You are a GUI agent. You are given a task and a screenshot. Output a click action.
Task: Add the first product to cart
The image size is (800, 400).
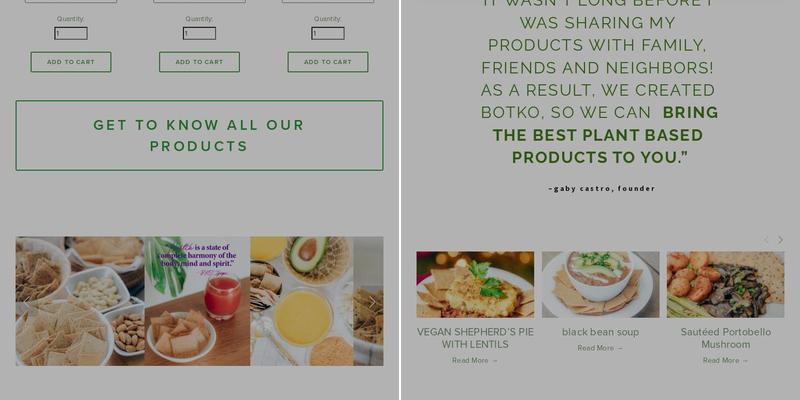pyautogui.click(x=71, y=62)
